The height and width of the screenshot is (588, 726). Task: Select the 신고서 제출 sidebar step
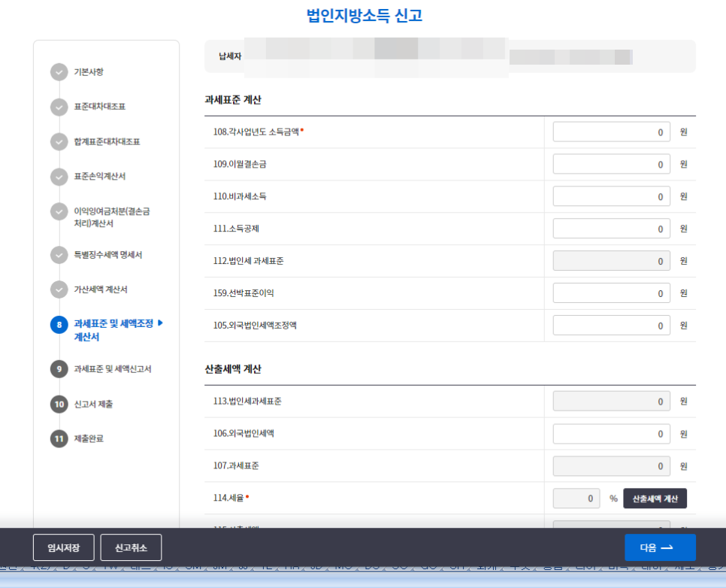(x=98, y=404)
